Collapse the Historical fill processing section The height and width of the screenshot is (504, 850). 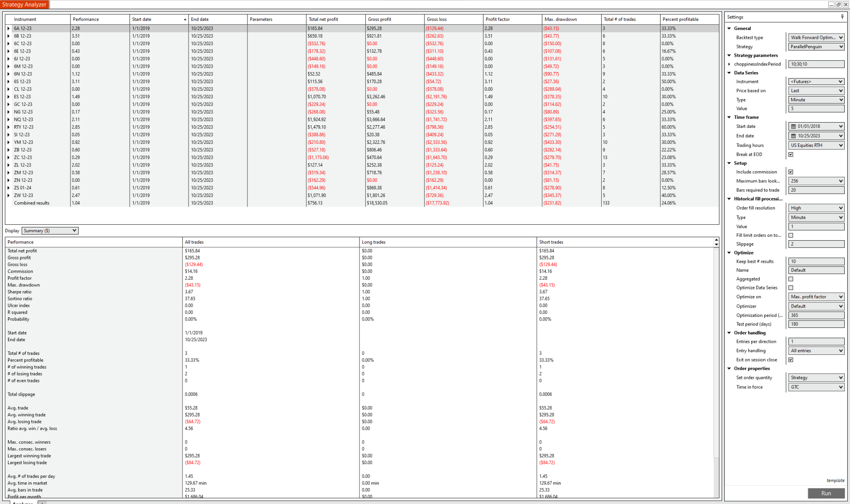729,199
